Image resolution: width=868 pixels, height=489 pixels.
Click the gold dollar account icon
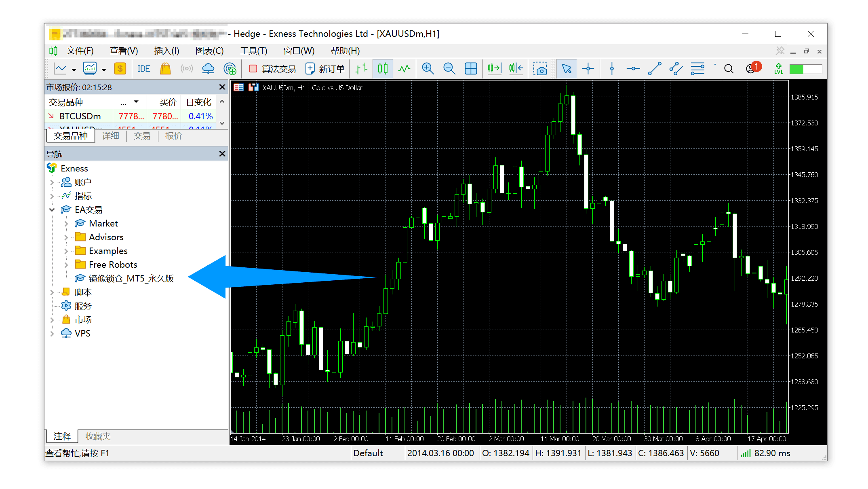[x=120, y=69]
